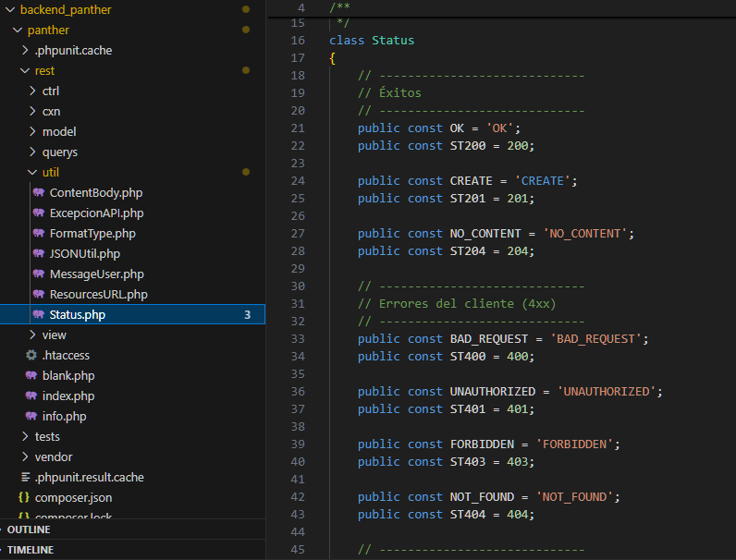Click JSONUtil.php elephant icon
This screenshot has height=560, width=736.
coord(39,253)
